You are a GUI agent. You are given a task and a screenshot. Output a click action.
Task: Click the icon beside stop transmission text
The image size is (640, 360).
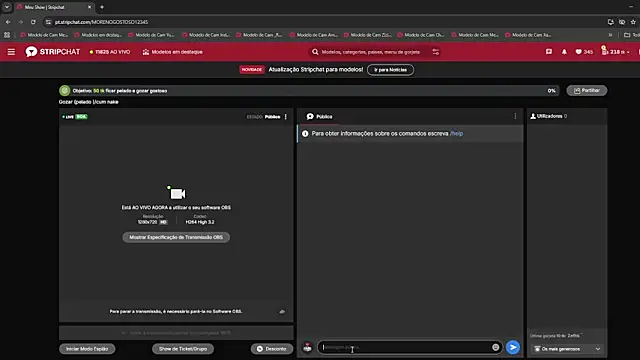[282, 311]
